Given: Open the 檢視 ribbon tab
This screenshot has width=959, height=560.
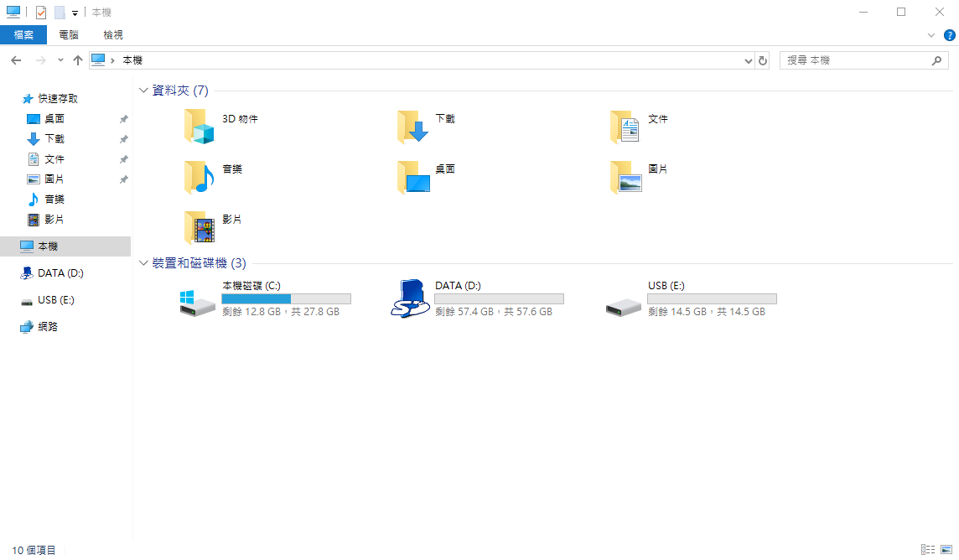Looking at the screenshot, I should click(x=113, y=35).
